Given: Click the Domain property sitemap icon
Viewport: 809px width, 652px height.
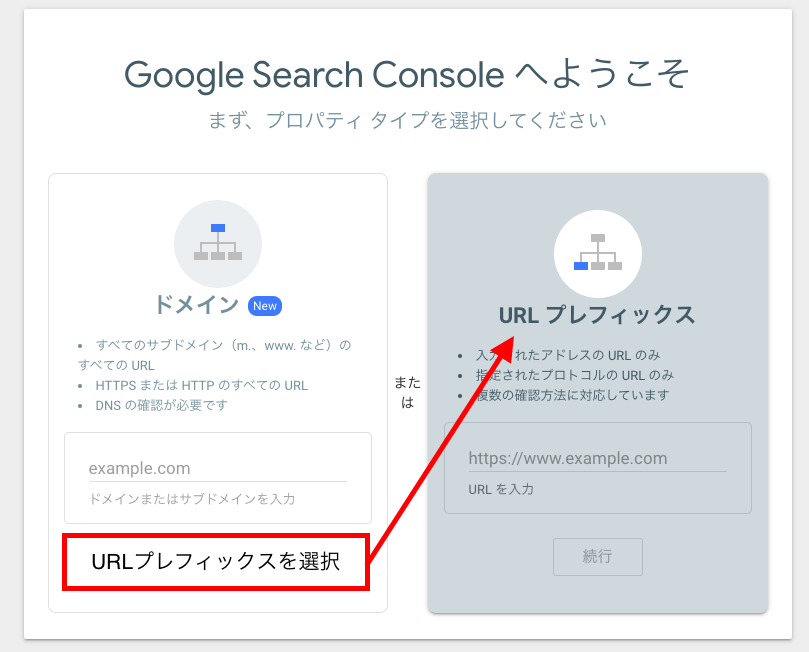Looking at the screenshot, I should pos(218,243).
